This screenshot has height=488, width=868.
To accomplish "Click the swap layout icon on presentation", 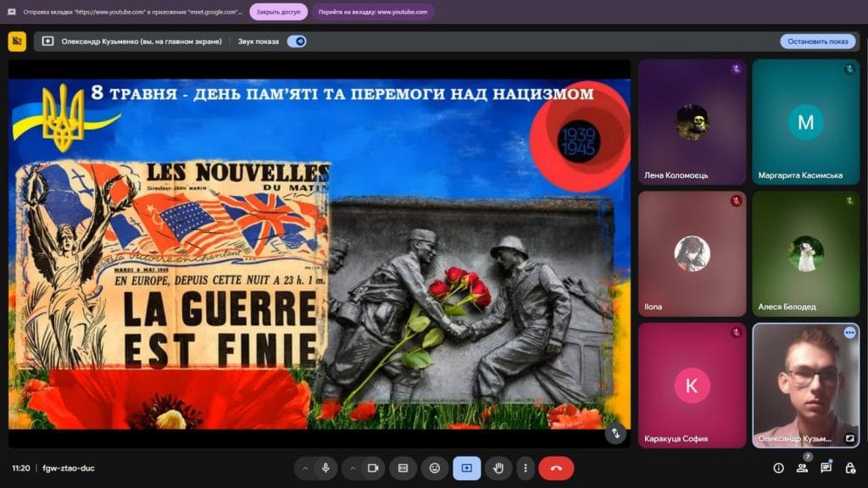I will pyautogui.click(x=615, y=434).
